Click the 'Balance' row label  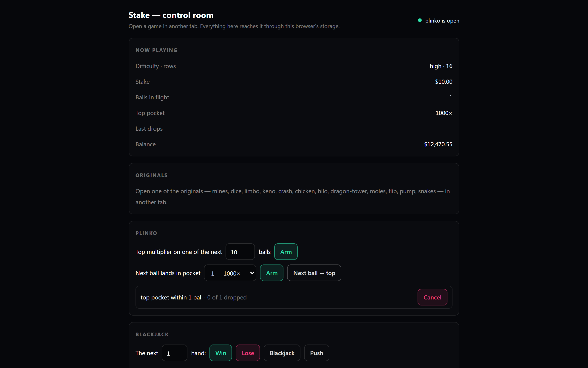(x=146, y=144)
